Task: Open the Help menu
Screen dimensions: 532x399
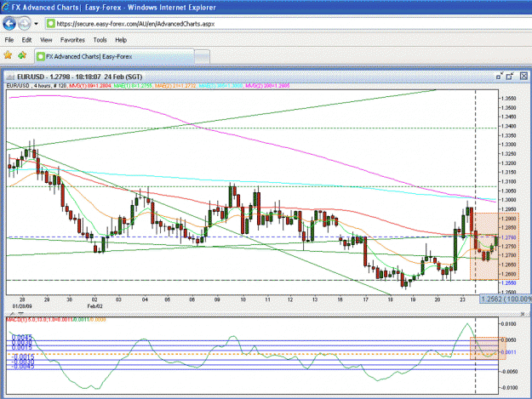Action: 121,40
